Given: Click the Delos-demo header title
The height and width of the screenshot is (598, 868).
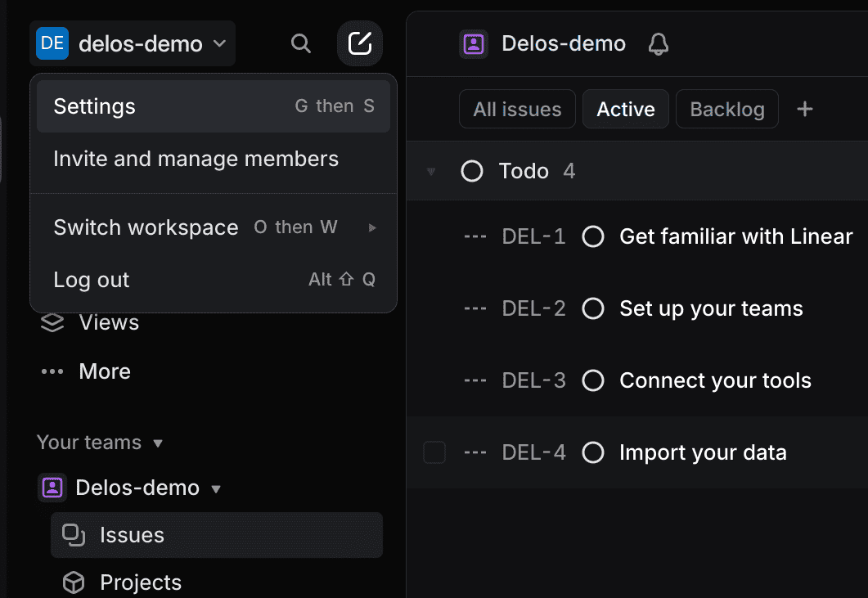Looking at the screenshot, I should pyautogui.click(x=564, y=43).
